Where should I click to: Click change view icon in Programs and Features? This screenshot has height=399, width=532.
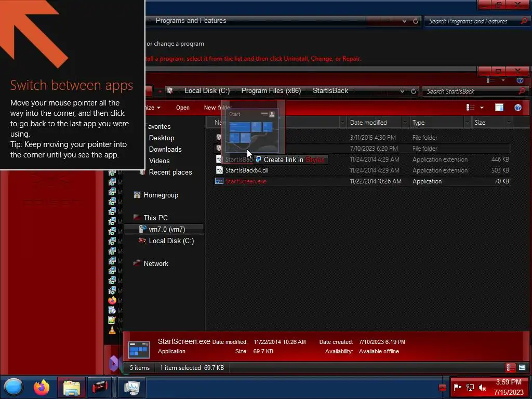[x=490, y=81]
